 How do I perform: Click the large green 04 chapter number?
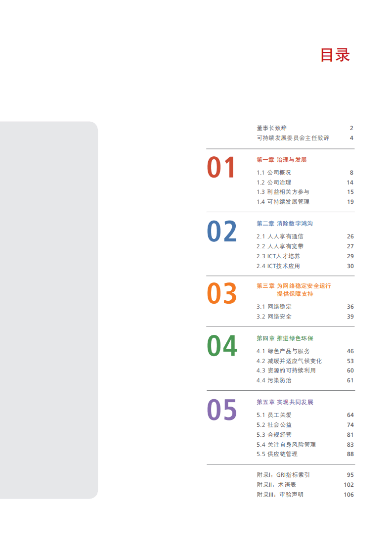coord(222,346)
